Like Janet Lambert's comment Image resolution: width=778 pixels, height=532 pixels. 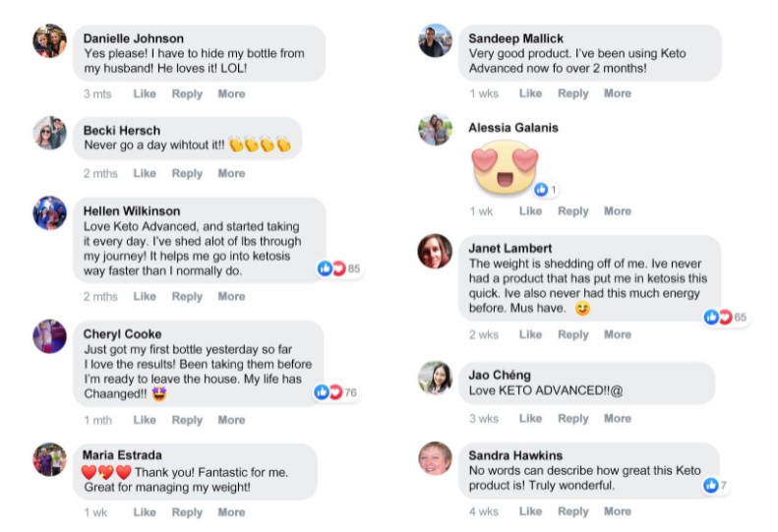[530, 335]
